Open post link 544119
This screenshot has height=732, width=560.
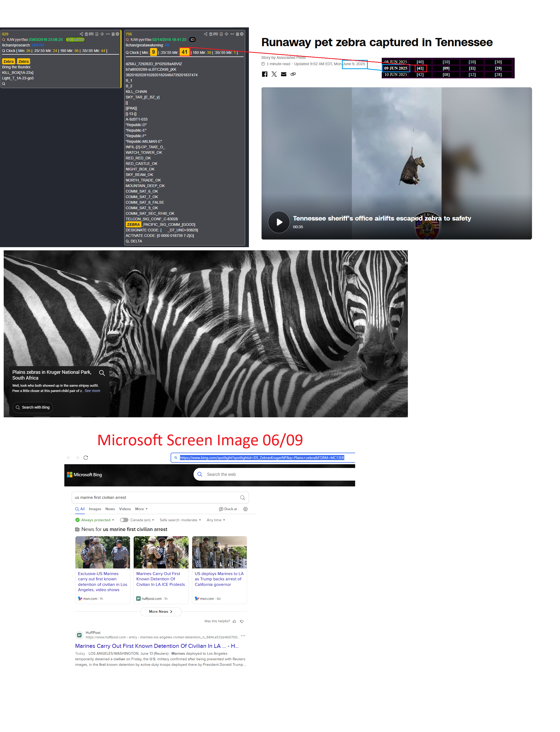(38, 45)
